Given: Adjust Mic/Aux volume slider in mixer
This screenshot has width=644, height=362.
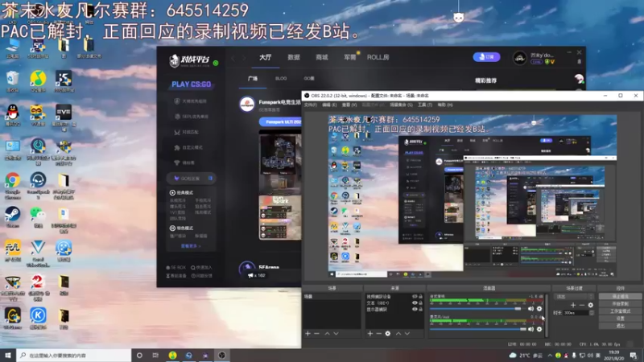Looking at the screenshot, I should coord(477,329).
